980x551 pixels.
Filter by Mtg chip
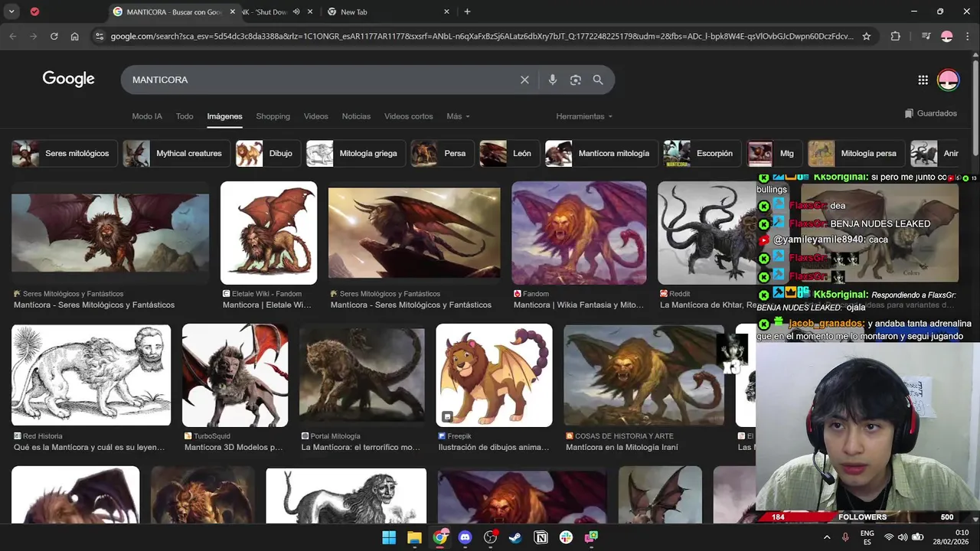775,153
